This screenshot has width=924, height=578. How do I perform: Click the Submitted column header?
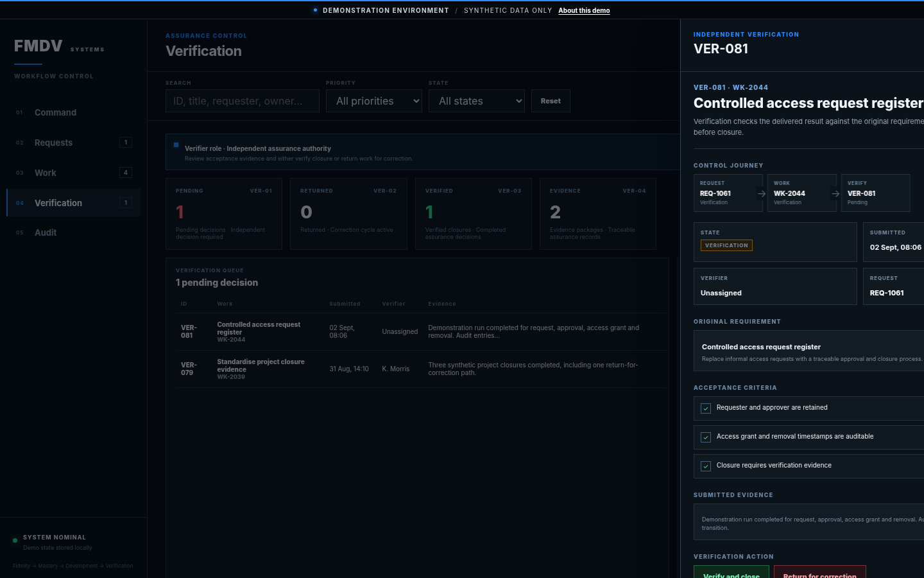345,304
